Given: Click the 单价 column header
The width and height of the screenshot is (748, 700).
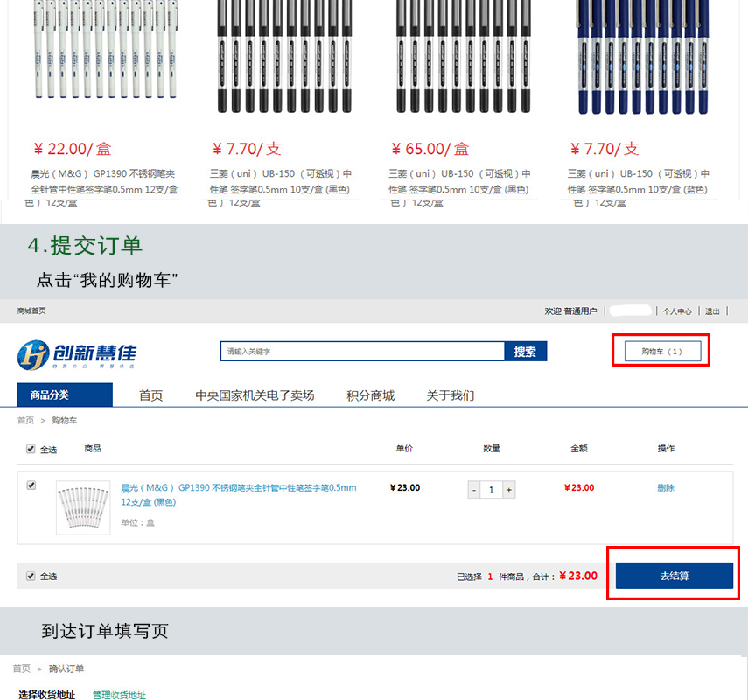Looking at the screenshot, I should [404, 449].
